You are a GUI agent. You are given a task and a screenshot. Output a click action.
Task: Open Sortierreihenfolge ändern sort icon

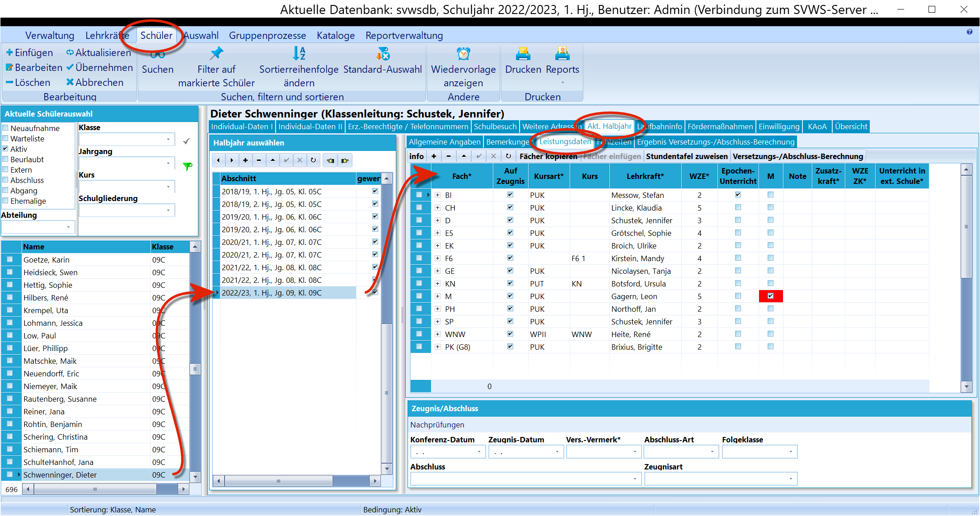tap(299, 54)
